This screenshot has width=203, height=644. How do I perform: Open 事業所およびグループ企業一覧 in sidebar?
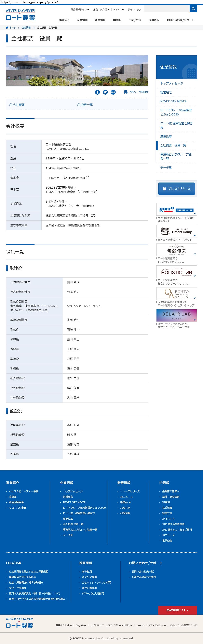[x=176, y=157]
